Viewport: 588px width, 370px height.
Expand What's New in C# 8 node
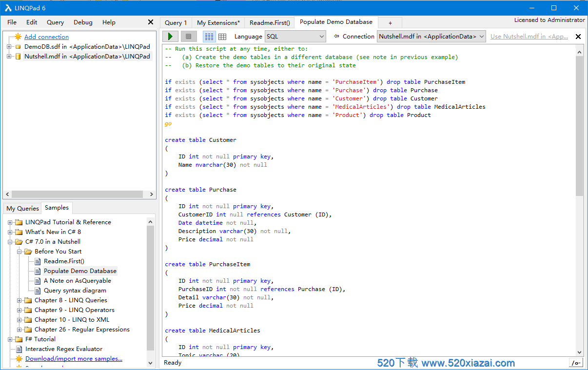(x=10, y=232)
